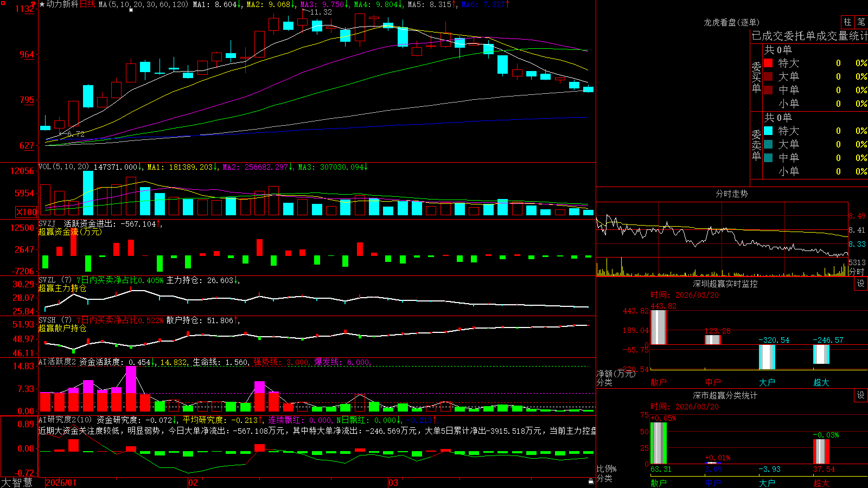Image resolution: width=868 pixels, height=488 pixels.
Task: Click the 123.28 中户 net amount bar
Action: pos(713,339)
